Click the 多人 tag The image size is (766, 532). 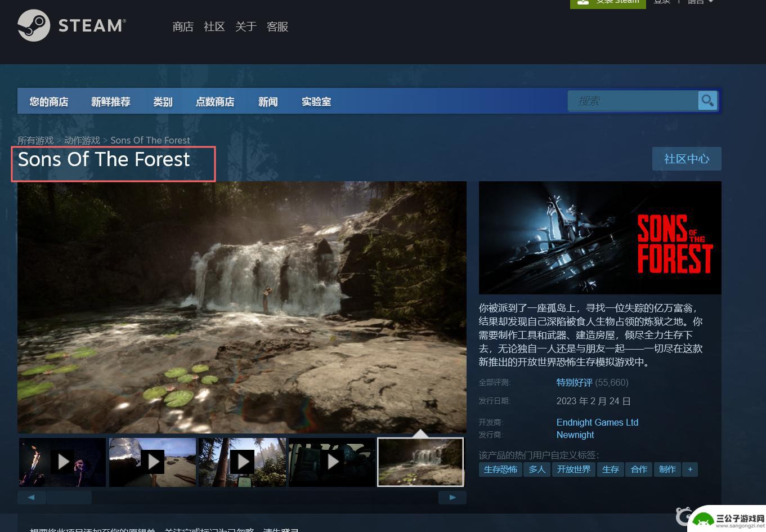(x=537, y=470)
